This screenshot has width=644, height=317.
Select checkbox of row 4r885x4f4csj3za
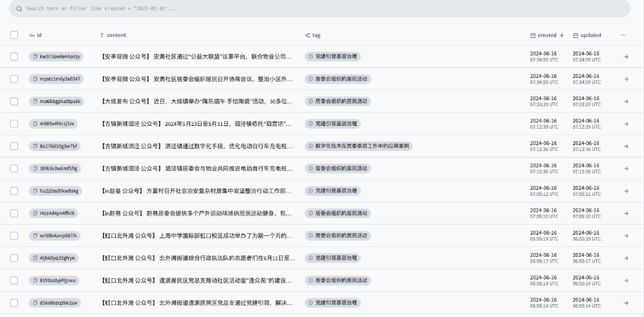pyautogui.click(x=14, y=124)
